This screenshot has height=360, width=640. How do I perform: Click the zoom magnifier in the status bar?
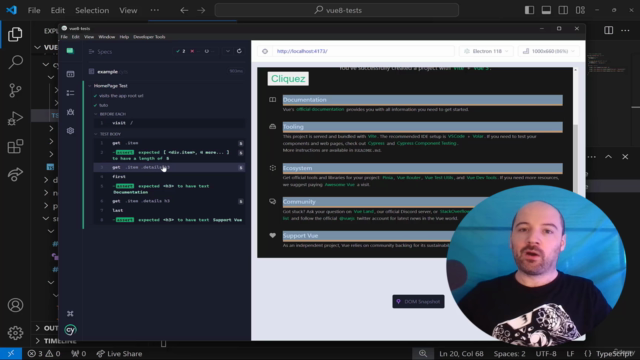click(x=423, y=353)
